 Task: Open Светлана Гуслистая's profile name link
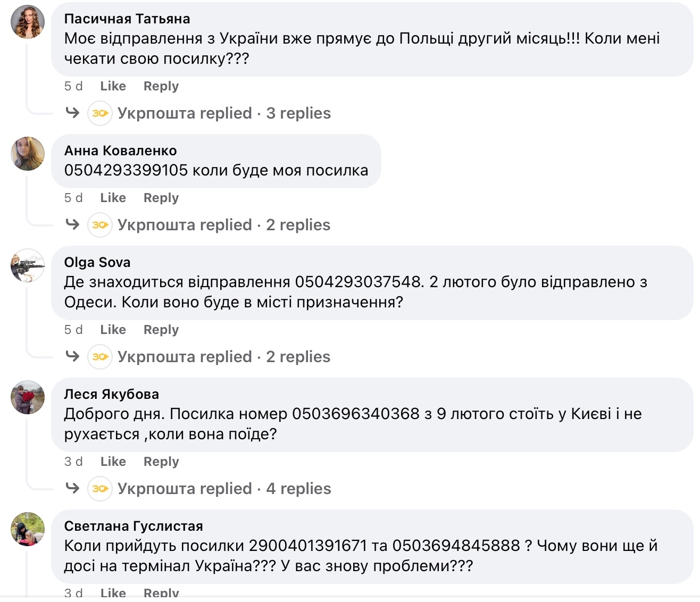[x=134, y=526]
